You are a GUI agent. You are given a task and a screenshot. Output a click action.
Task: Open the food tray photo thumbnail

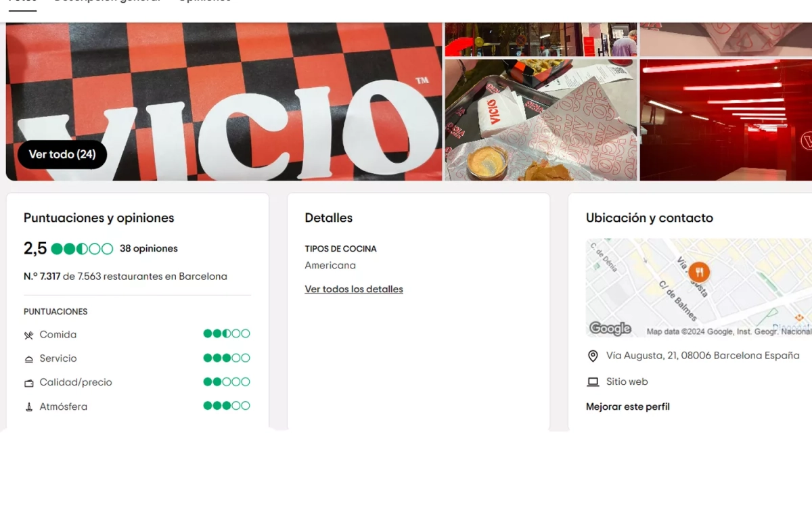[541, 120]
